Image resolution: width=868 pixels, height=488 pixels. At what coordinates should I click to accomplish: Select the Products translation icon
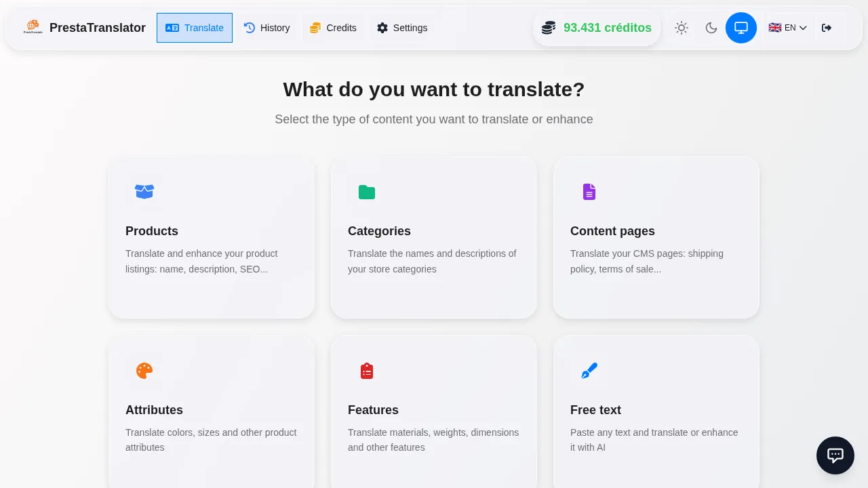pyautogui.click(x=144, y=192)
